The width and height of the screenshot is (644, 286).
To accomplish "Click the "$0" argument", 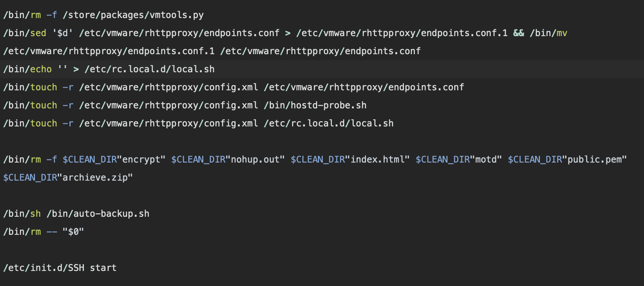I will 73,232.
